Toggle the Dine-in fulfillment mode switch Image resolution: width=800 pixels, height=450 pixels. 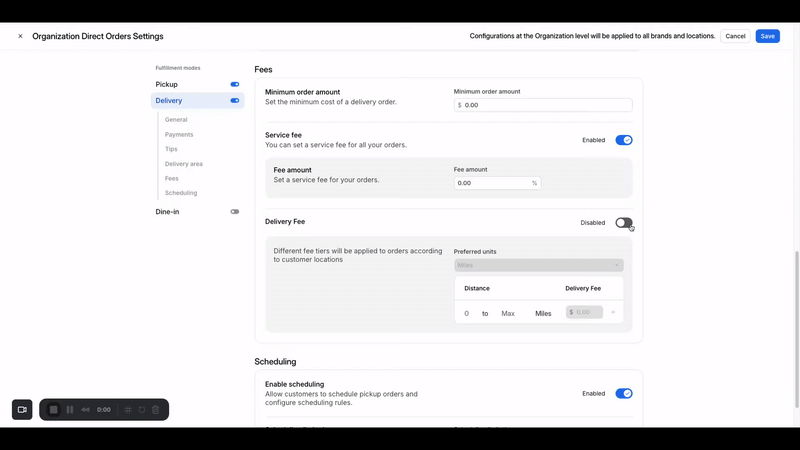[235, 212]
